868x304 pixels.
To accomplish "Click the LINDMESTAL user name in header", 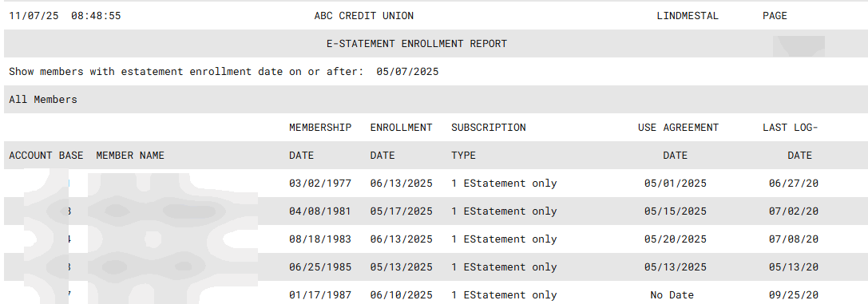I will pyautogui.click(x=688, y=16).
